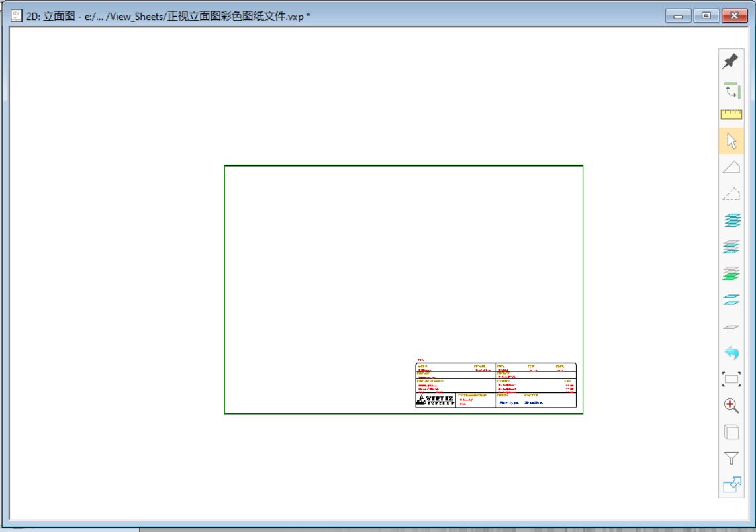Open the funnel filter tool
Screen dimensions: 756x532
click(x=731, y=459)
